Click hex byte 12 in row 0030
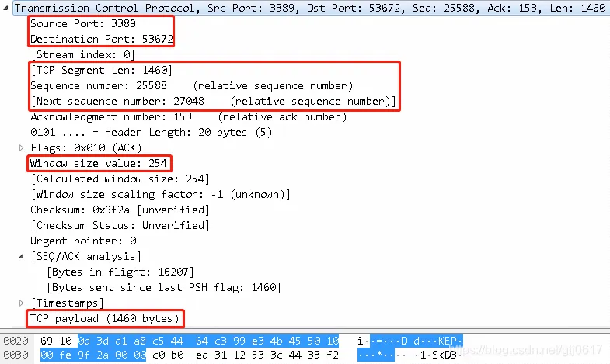This screenshot has width=610, height=364. pos(239,355)
